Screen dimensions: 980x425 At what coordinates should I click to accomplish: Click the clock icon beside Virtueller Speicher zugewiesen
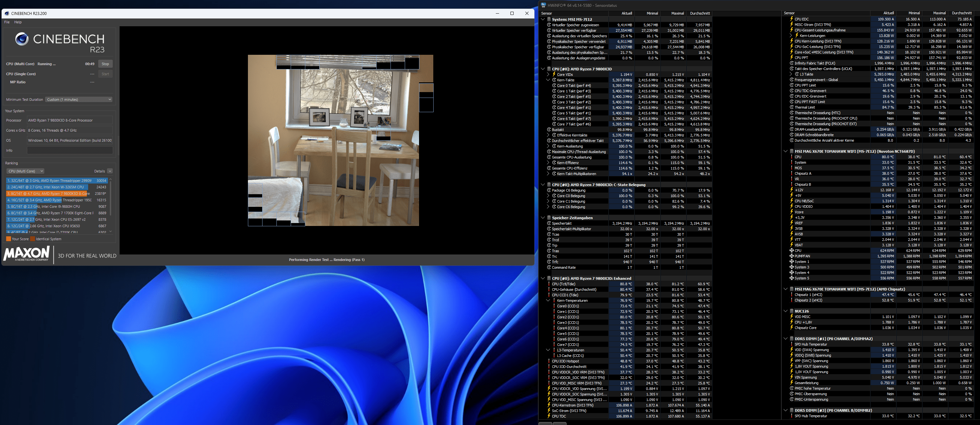tap(549, 25)
